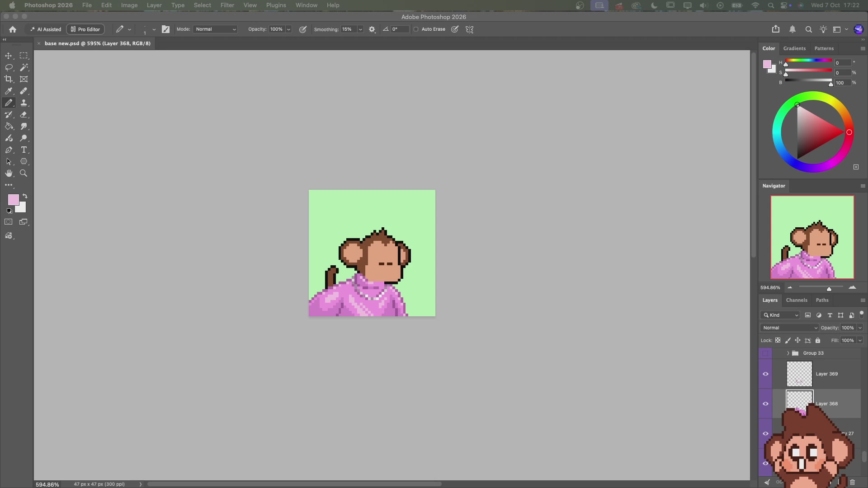Open smoothing options gear icon
868x488 pixels.
372,29
